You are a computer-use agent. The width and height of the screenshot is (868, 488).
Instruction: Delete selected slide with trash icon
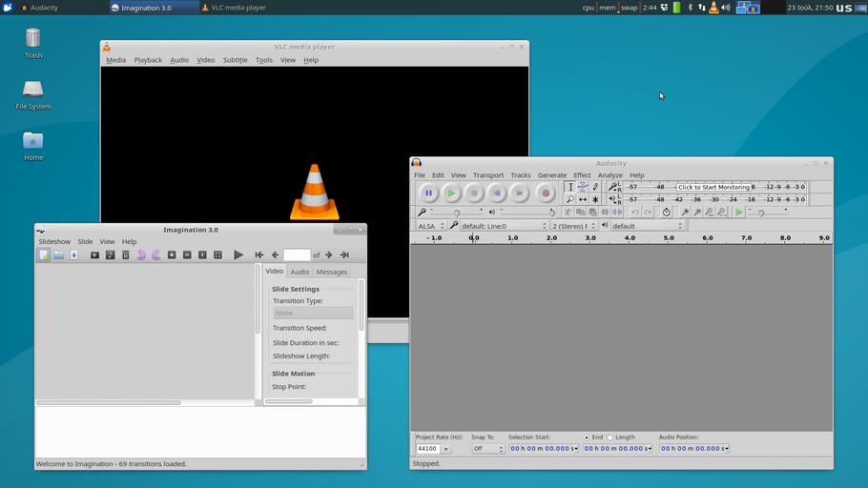pos(125,254)
